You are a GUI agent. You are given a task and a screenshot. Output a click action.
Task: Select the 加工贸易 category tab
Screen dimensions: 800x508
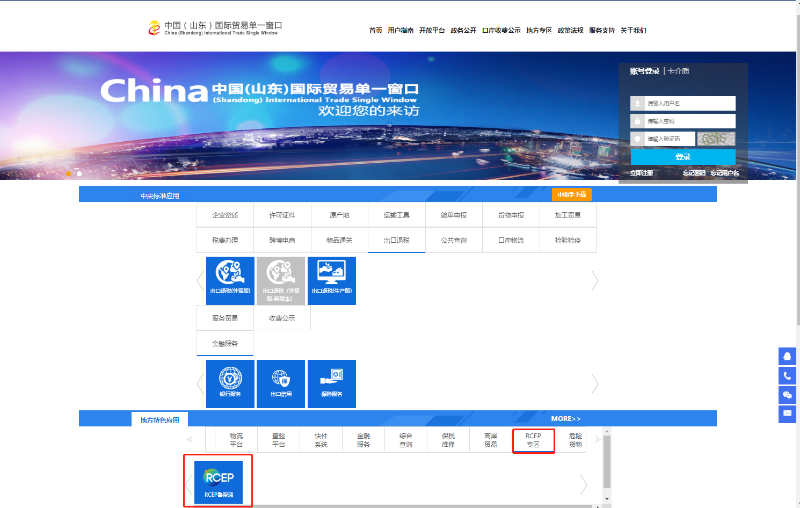pyautogui.click(x=568, y=215)
